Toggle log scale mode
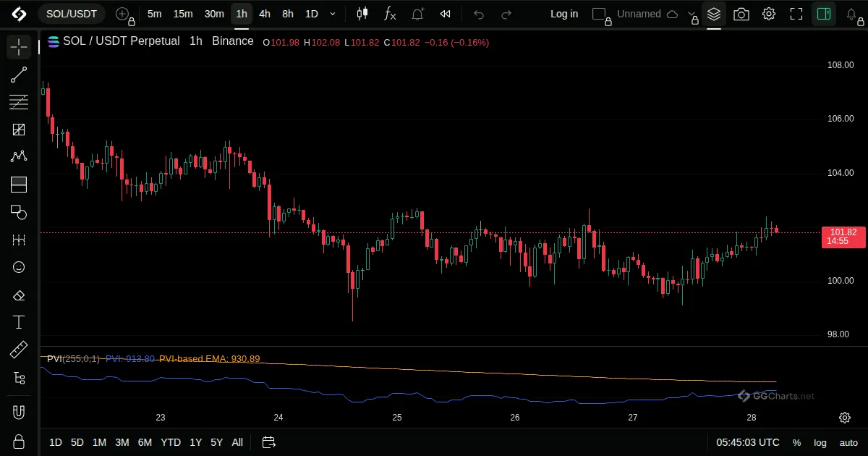Viewport: 868px width, 456px height. coord(820,442)
